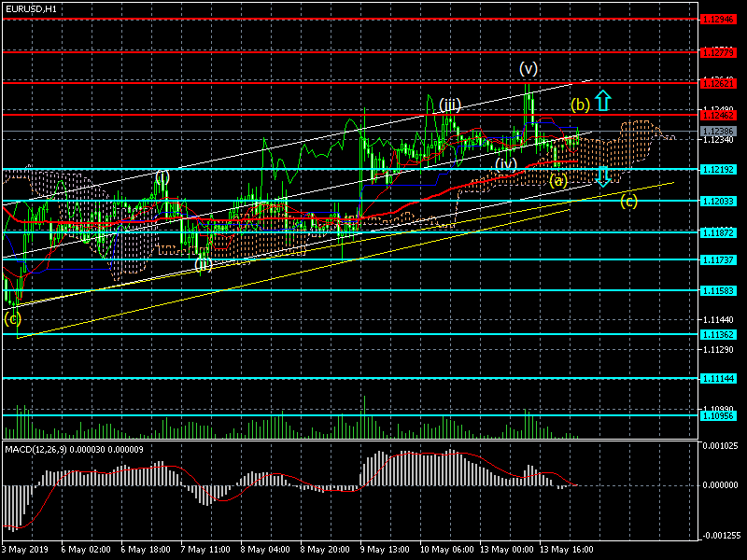Select the white (ii) wave label
Image resolution: width=747 pixels, height=560 pixels.
(x=203, y=264)
